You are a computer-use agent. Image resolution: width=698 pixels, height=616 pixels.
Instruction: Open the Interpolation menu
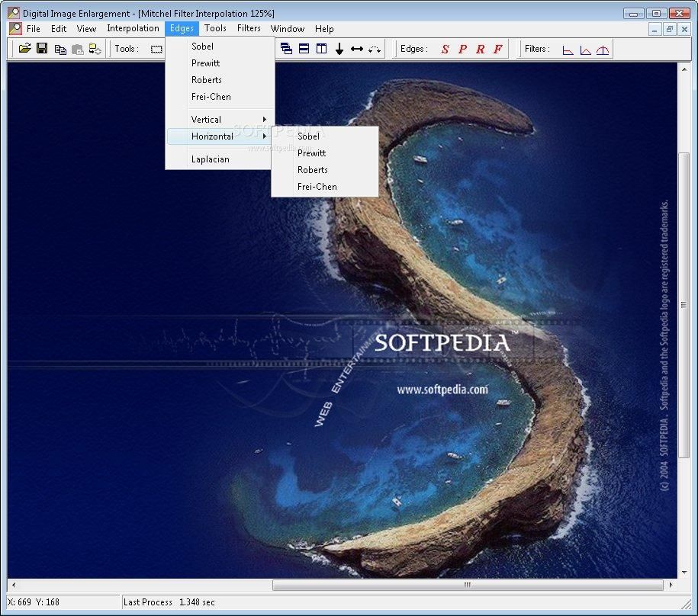(x=133, y=28)
